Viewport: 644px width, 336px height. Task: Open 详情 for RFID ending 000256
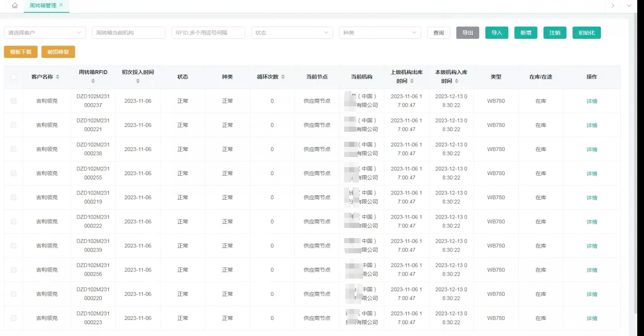pos(592,270)
